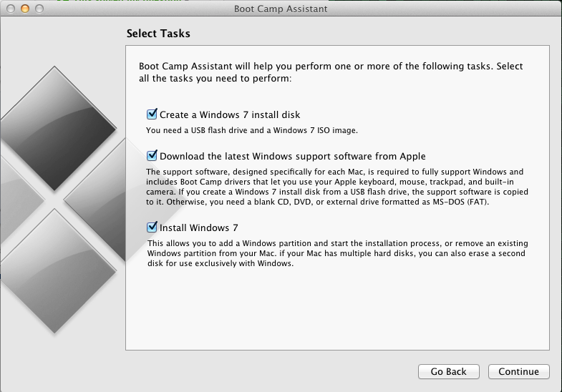Uncheck Create a Windows 7 install disk

[x=152, y=114]
